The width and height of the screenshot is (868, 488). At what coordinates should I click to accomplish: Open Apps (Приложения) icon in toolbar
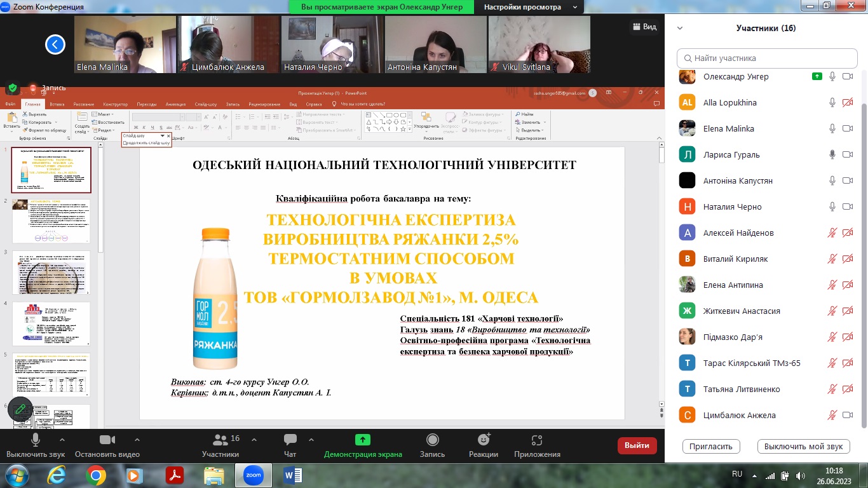pyautogui.click(x=537, y=440)
